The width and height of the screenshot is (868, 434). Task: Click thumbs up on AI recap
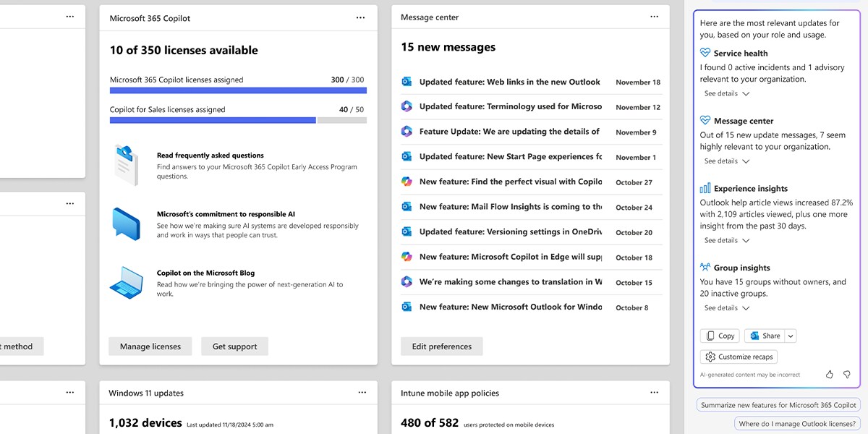tap(830, 375)
